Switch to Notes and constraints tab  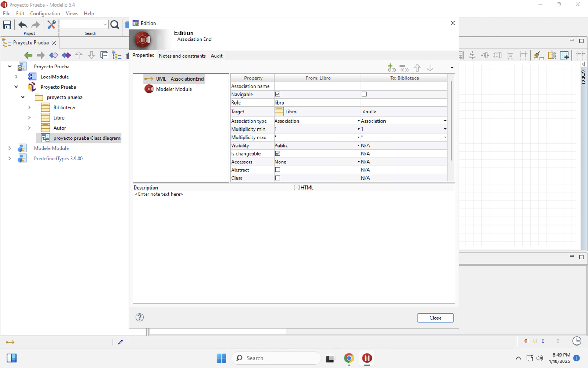click(x=182, y=56)
